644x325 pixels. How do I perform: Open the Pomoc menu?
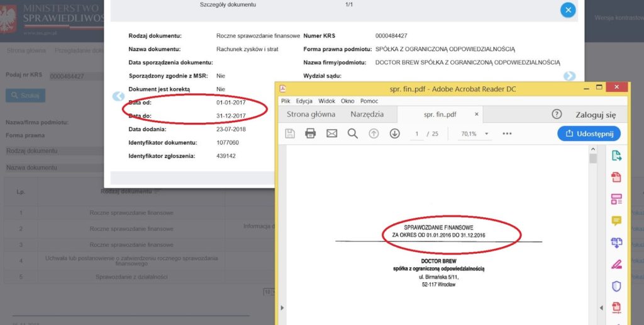point(369,101)
